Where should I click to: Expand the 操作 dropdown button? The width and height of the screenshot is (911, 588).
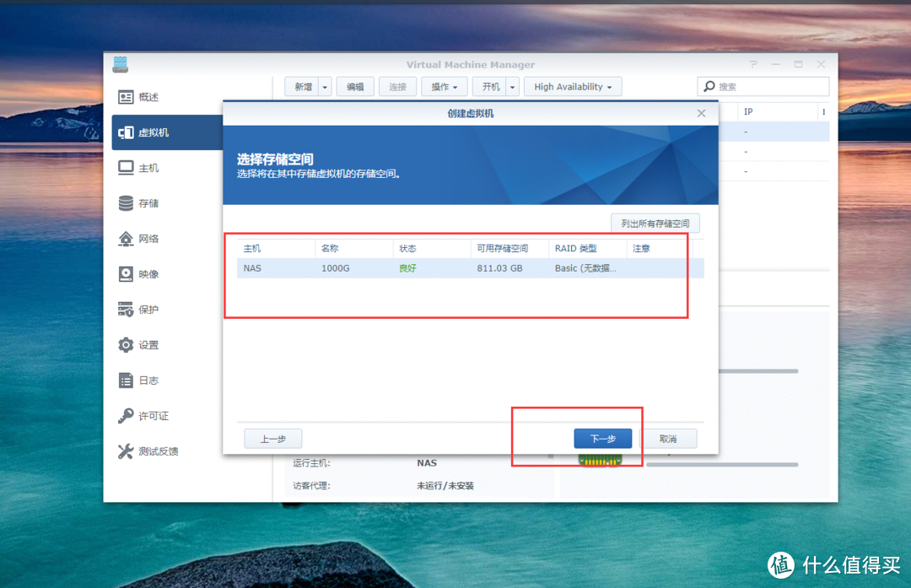(x=444, y=87)
